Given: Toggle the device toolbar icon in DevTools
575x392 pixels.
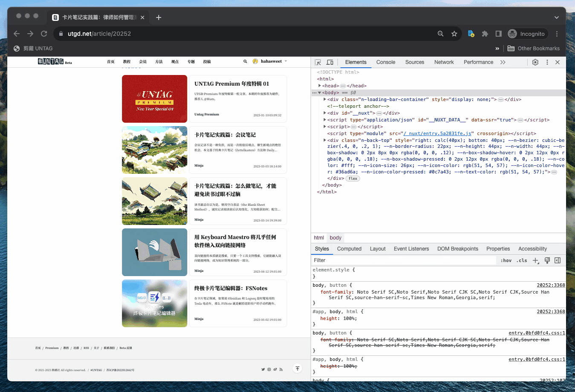Looking at the screenshot, I should 330,62.
